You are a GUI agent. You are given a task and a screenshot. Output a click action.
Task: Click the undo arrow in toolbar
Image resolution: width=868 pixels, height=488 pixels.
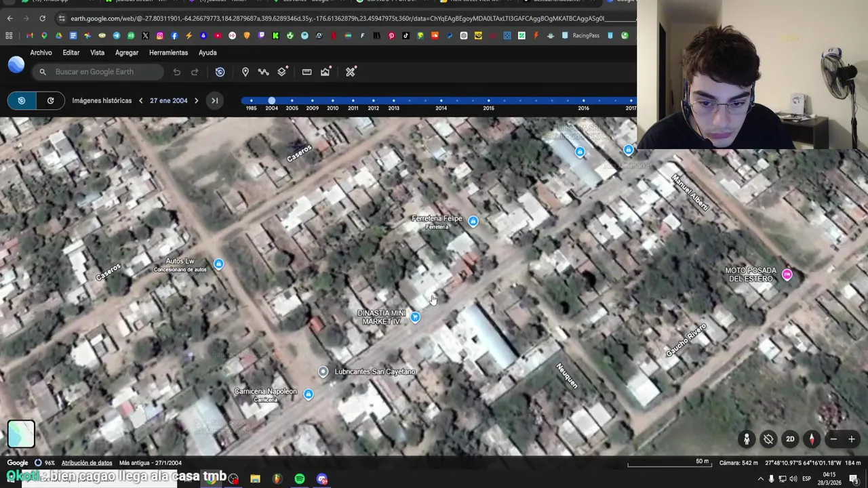[177, 72]
